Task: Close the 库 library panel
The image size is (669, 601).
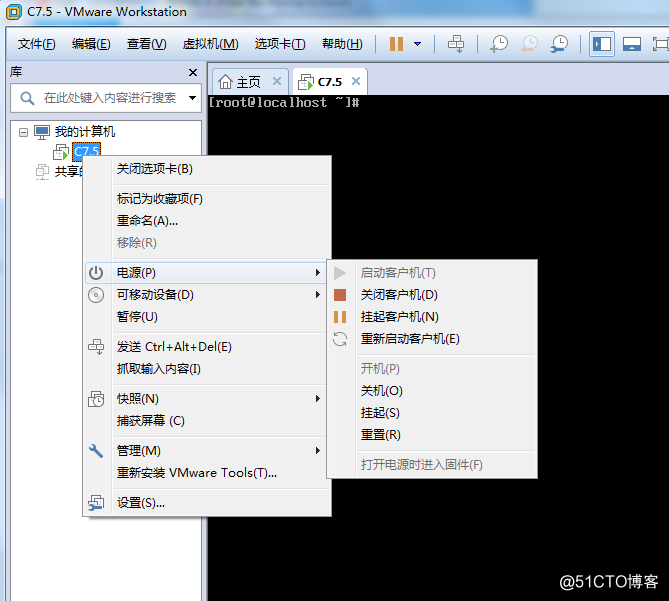Action: 193,73
